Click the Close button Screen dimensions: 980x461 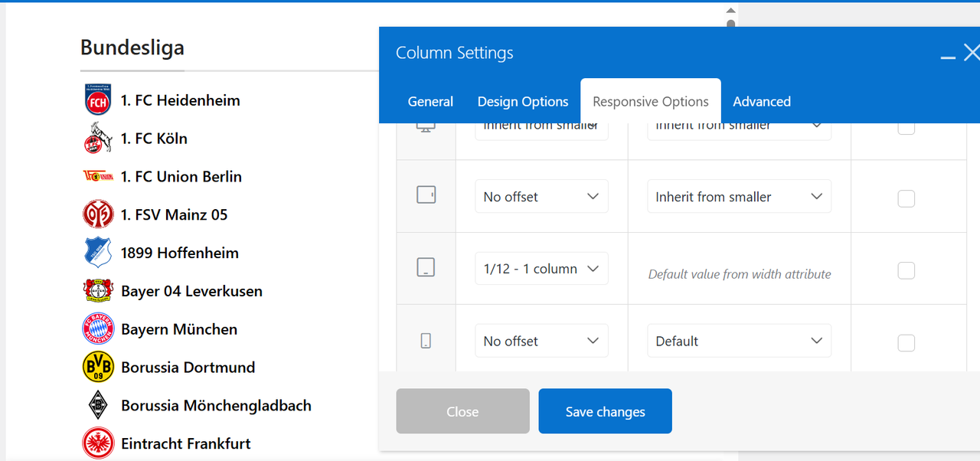click(462, 411)
